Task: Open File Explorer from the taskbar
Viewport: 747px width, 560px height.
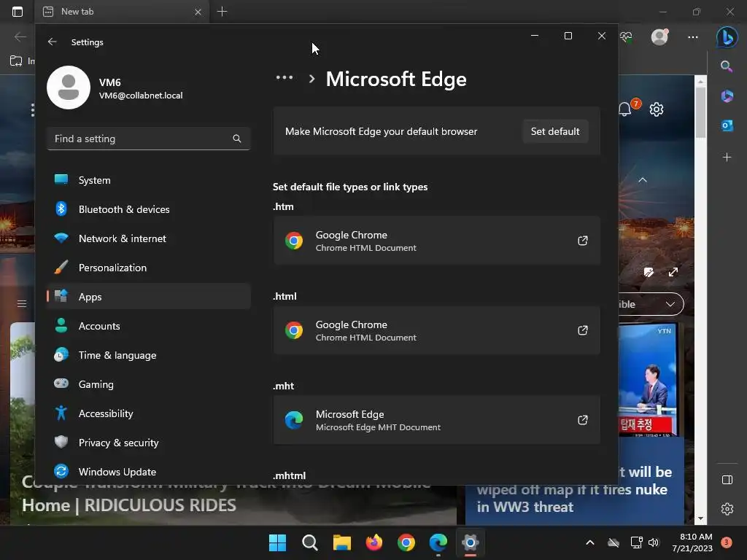Action: click(x=341, y=542)
